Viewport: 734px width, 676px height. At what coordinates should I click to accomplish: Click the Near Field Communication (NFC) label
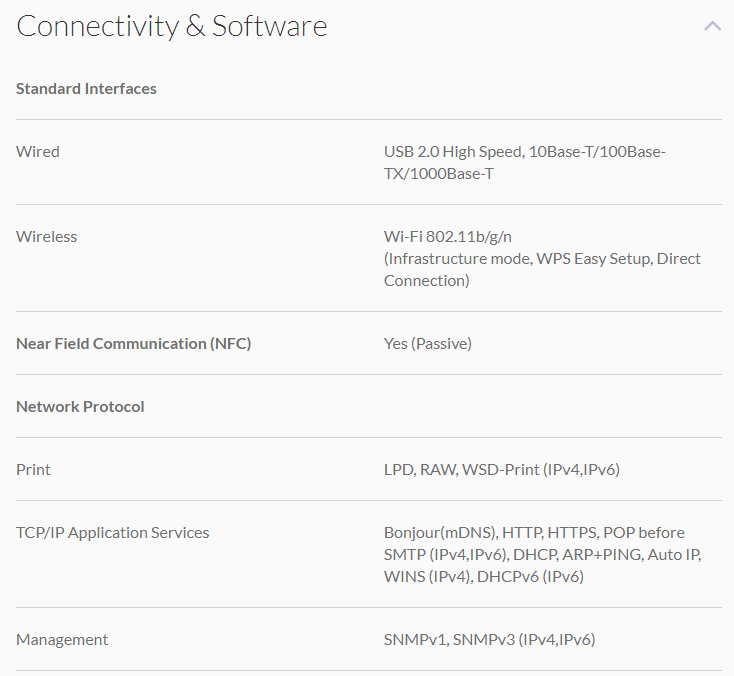(x=133, y=344)
